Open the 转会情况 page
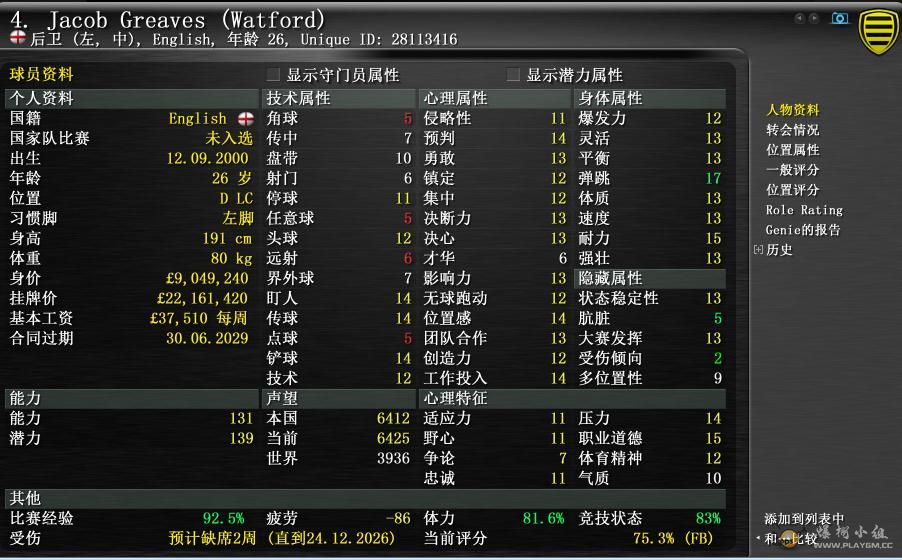 [x=792, y=130]
